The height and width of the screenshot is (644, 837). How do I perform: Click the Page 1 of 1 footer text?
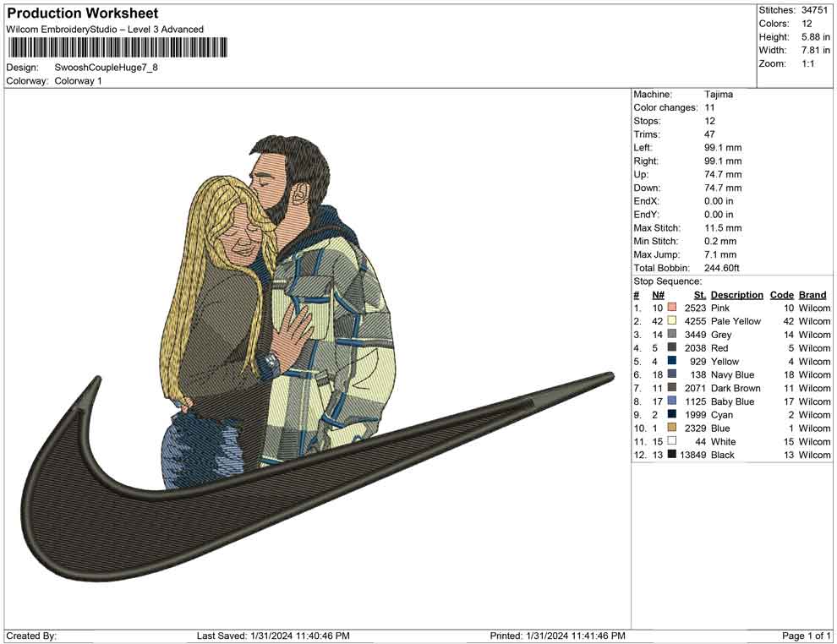click(807, 636)
